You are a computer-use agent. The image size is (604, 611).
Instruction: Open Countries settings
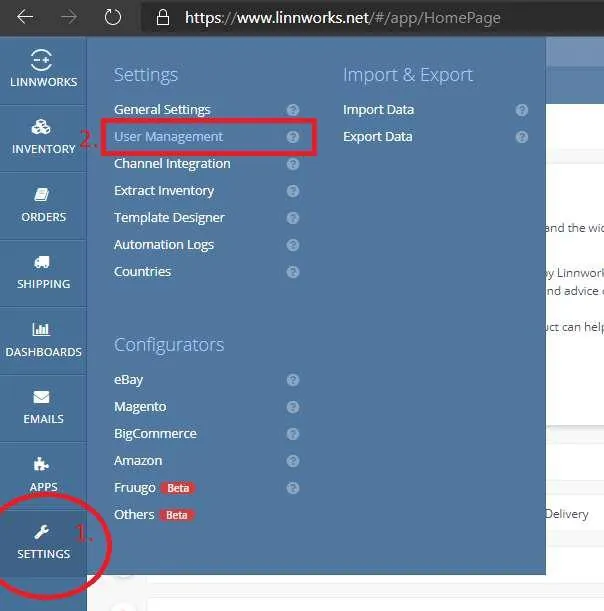coord(142,272)
